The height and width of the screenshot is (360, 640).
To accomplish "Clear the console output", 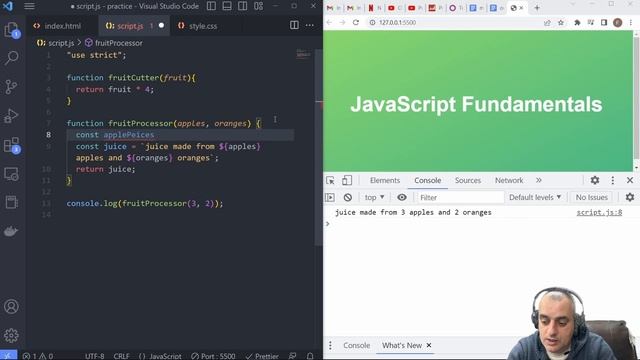I will (x=348, y=198).
